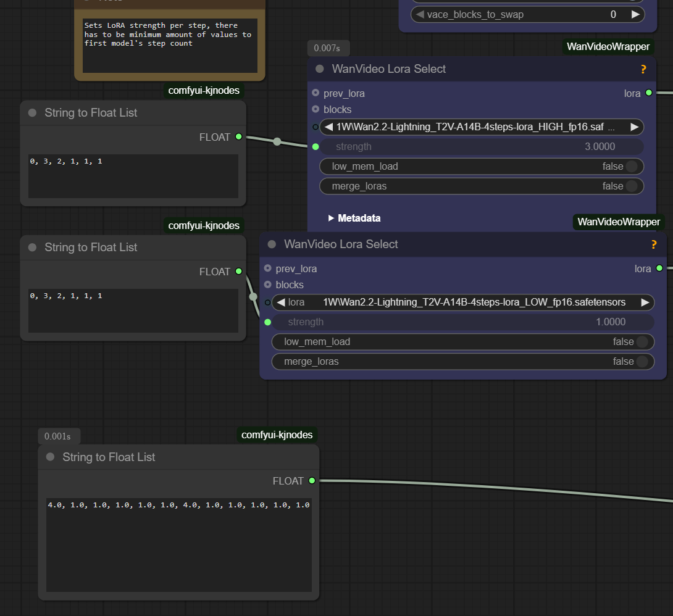
Task: Click the FLOAT output of middle Float List
Action: (x=239, y=272)
